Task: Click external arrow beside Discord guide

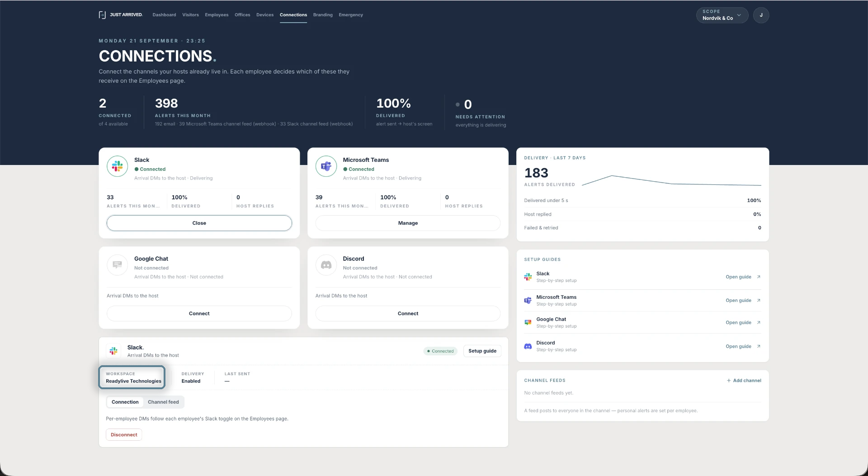Action: (x=759, y=346)
